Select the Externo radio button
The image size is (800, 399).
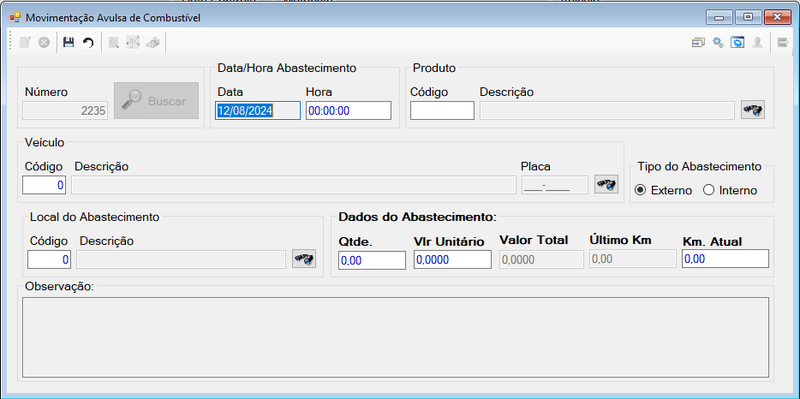pyautogui.click(x=640, y=190)
